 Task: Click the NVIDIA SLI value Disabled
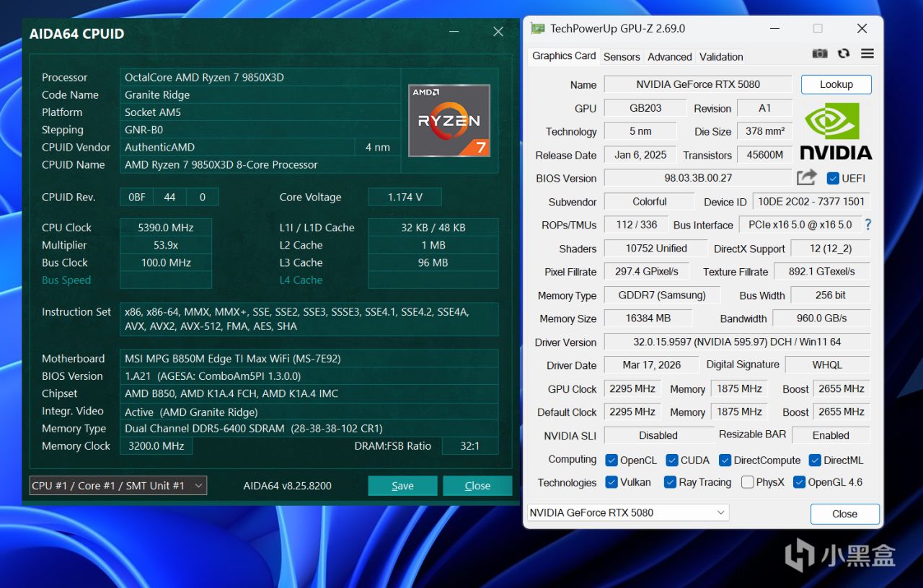click(658, 435)
